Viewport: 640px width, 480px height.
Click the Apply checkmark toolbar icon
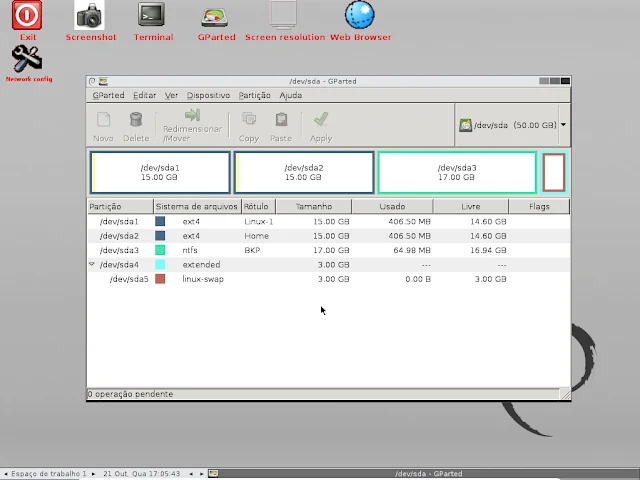(x=321, y=120)
